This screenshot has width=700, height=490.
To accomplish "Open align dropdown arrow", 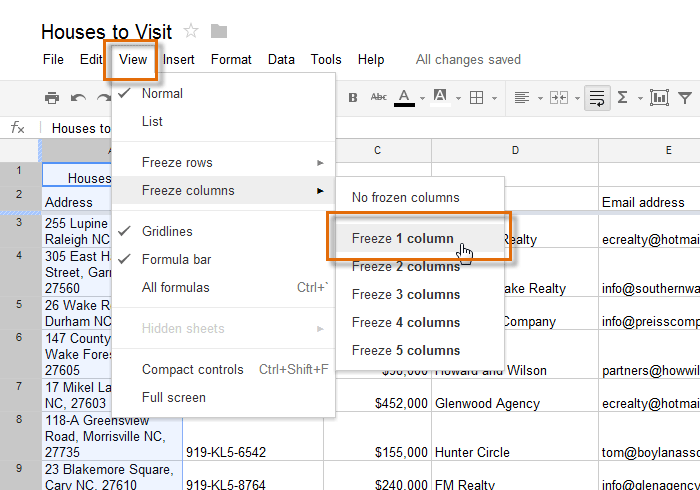I will tap(540, 99).
